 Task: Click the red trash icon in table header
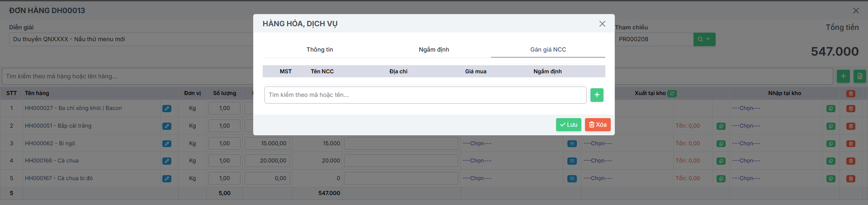(850, 94)
